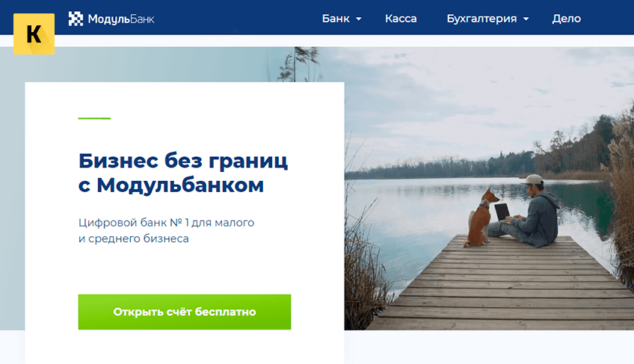Navigate to the Дело section
Viewport: 634px width, 364px height.
click(x=567, y=19)
